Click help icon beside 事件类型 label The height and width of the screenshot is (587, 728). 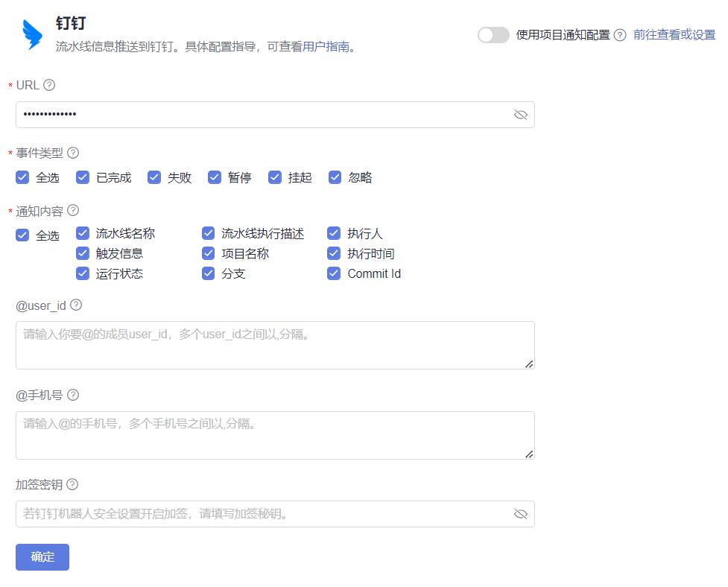[73, 153]
